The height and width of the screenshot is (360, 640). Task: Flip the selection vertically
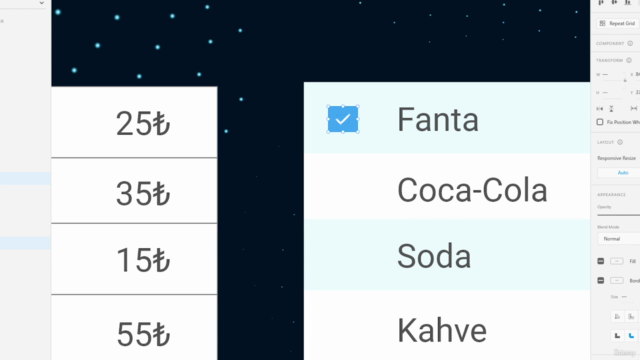[x=611, y=109]
